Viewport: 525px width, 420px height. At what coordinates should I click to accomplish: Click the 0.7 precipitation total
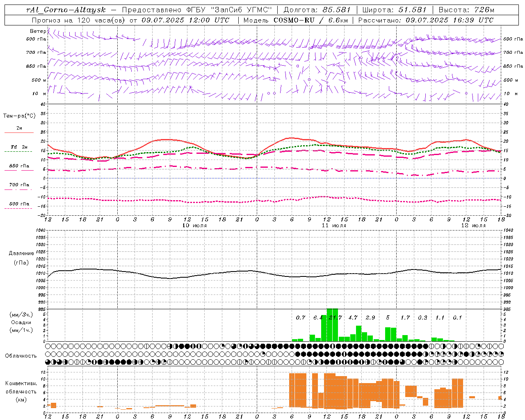(x=301, y=317)
